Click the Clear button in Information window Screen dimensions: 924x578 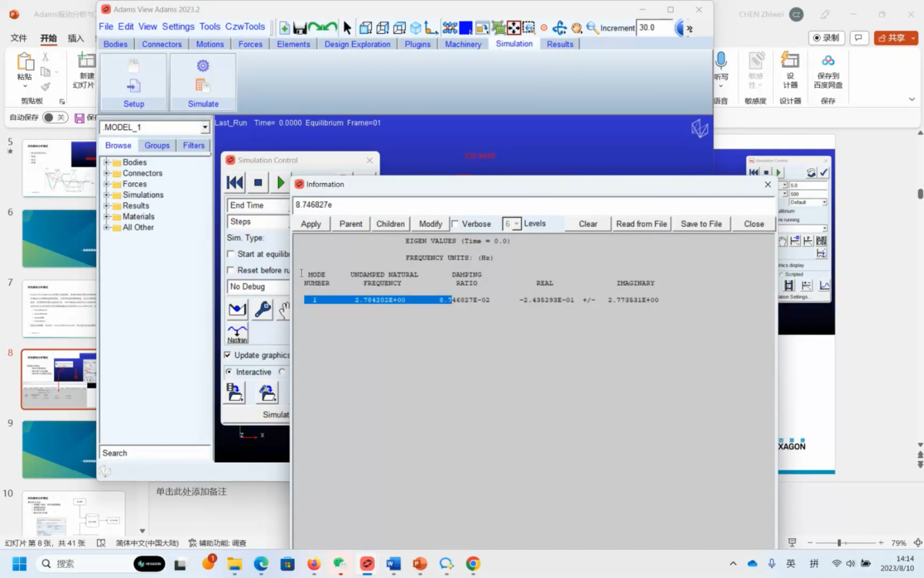coord(588,224)
